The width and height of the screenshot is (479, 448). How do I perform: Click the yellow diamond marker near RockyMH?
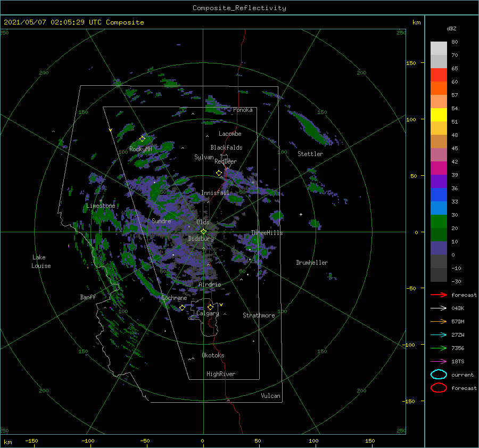[142, 139]
